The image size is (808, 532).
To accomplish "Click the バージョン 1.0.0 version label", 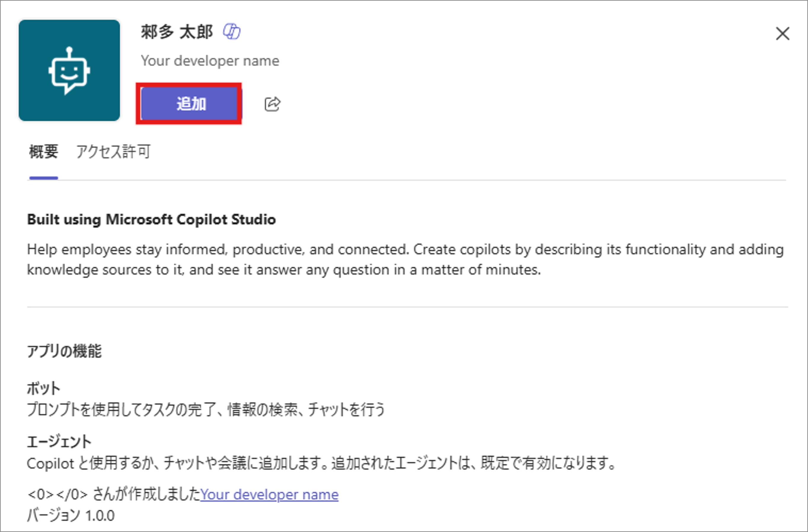I will (x=71, y=516).
